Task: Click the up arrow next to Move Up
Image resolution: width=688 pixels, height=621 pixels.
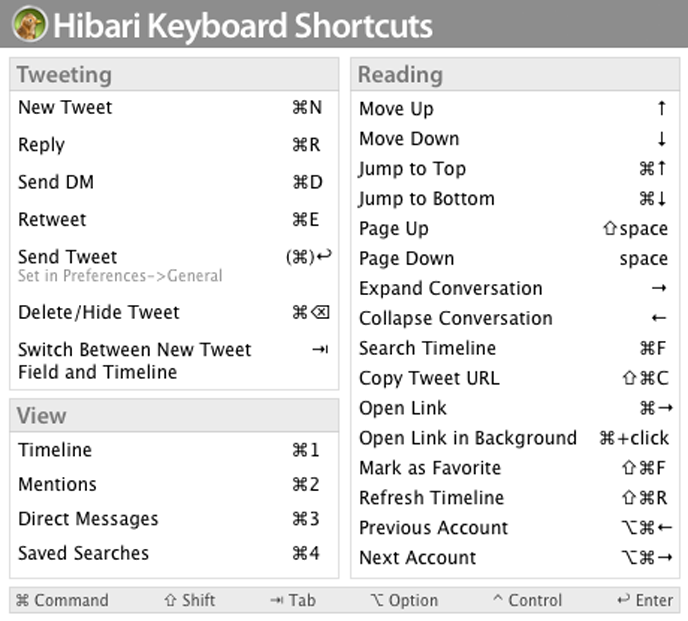Action: point(662,109)
